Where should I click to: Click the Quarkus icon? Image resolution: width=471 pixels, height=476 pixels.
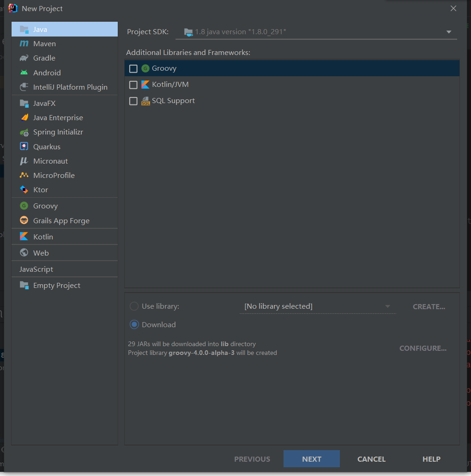click(24, 146)
